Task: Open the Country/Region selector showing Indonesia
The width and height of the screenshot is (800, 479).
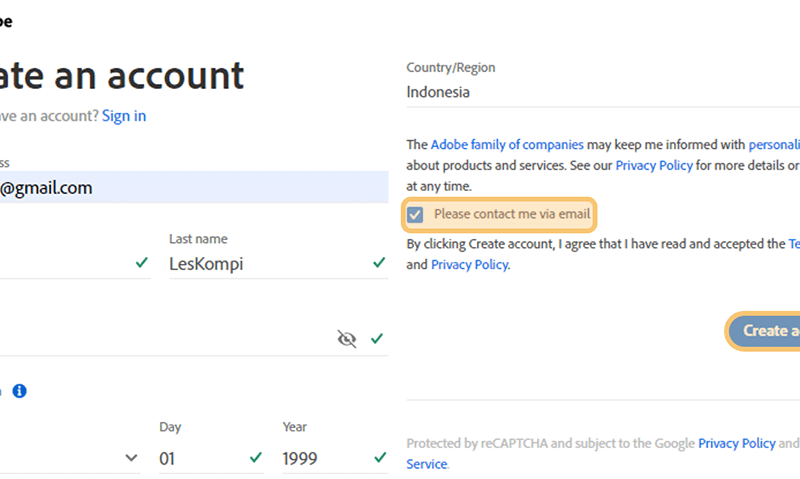Action: point(603,92)
